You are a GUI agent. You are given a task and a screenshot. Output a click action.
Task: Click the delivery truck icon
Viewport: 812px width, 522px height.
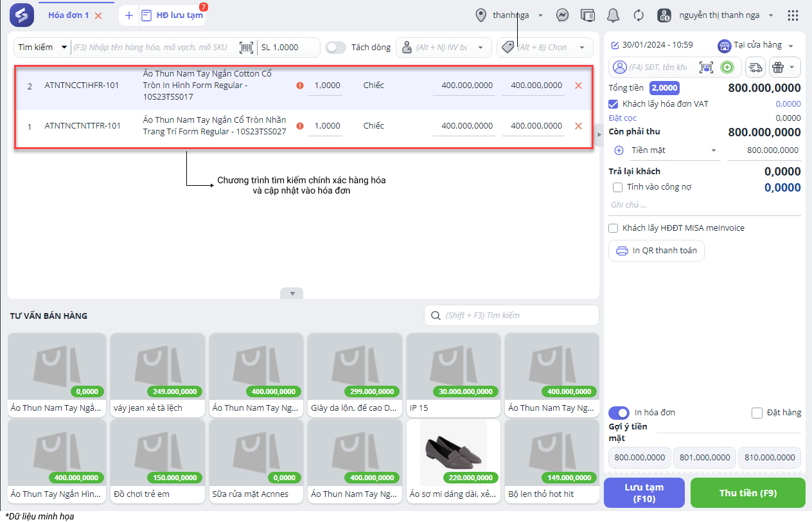click(x=755, y=67)
